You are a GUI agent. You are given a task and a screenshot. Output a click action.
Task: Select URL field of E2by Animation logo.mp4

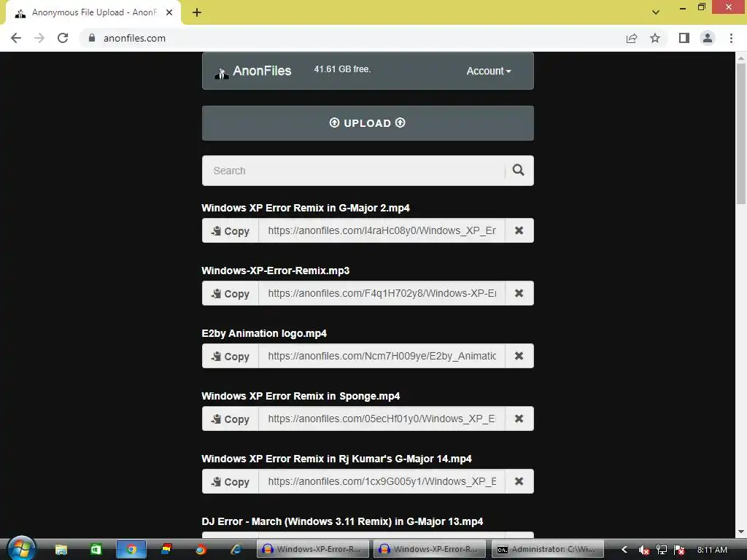[382, 356]
